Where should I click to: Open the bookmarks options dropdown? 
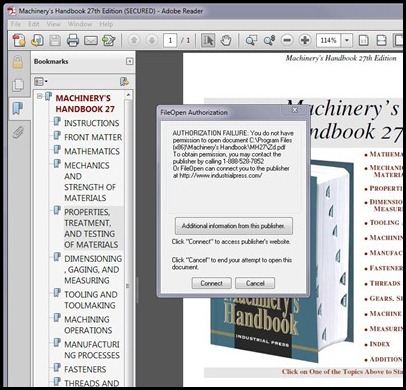pyautogui.click(x=41, y=81)
